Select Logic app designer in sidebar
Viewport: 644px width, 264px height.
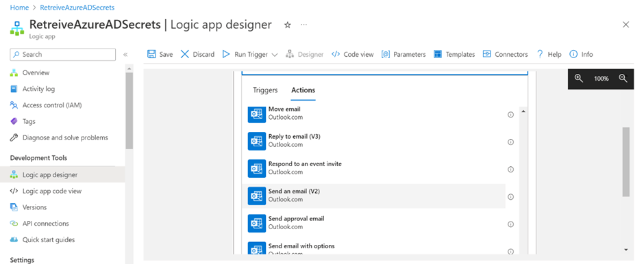(62, 174)
